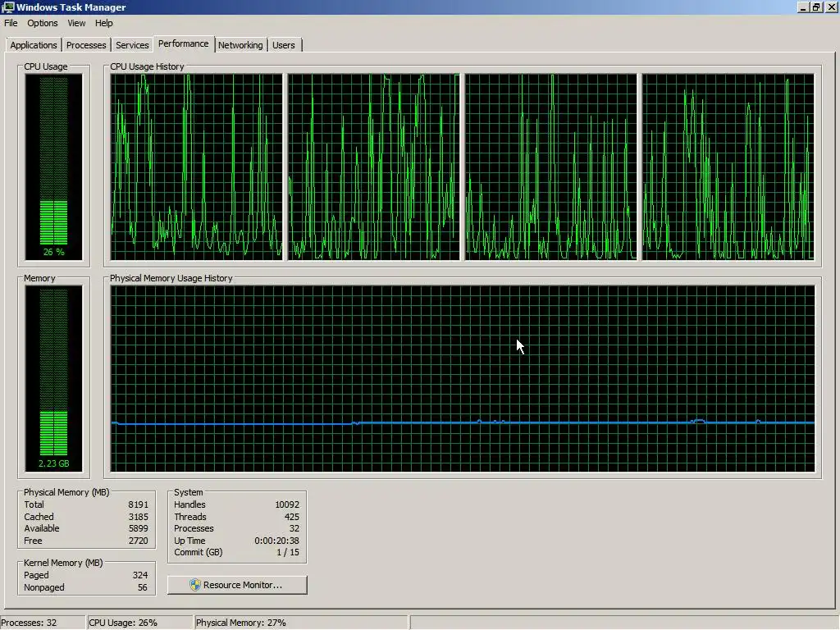
Task: Switch to the Services tab
Action: click(x=132, y=45)
